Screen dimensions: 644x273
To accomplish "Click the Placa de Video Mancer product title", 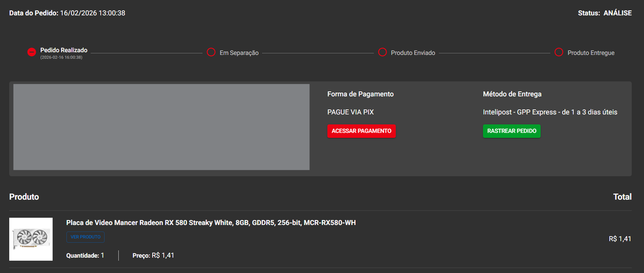I will pyautogui.click(x=211, y=223).
